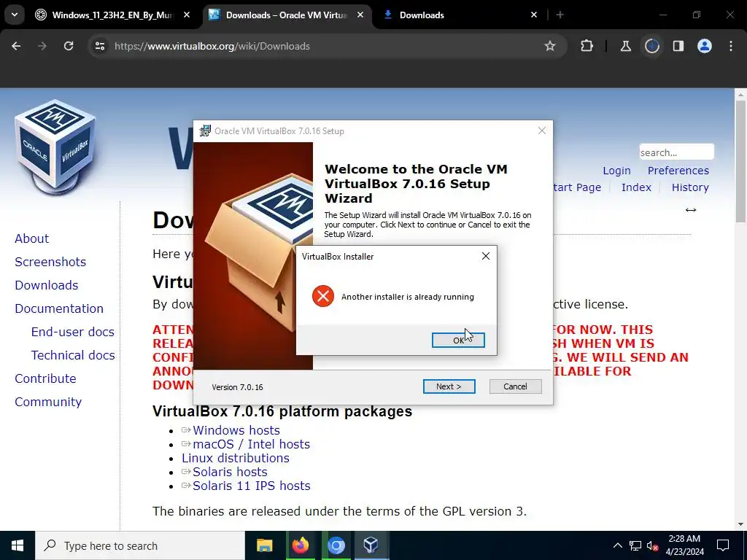Screen dimensions: 747x560
Task: Open the notification center icon
Action: [x=723, y=545]
